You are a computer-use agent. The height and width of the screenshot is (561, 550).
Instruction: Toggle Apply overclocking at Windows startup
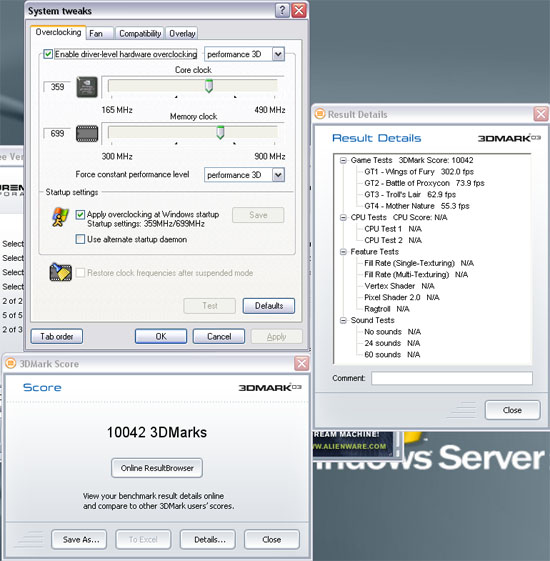(80, 214)
